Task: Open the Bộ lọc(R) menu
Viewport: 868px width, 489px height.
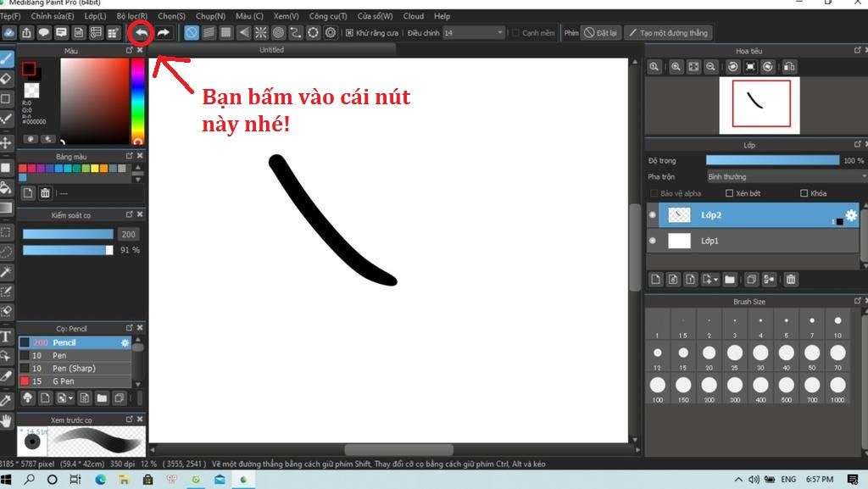Action: coord(131,17)
